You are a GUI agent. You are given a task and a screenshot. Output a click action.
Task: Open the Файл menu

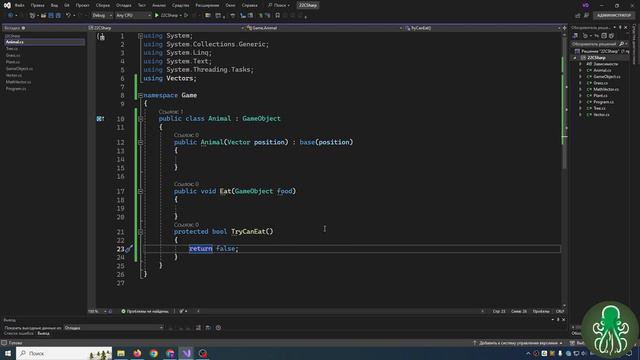tap(19, 5)
